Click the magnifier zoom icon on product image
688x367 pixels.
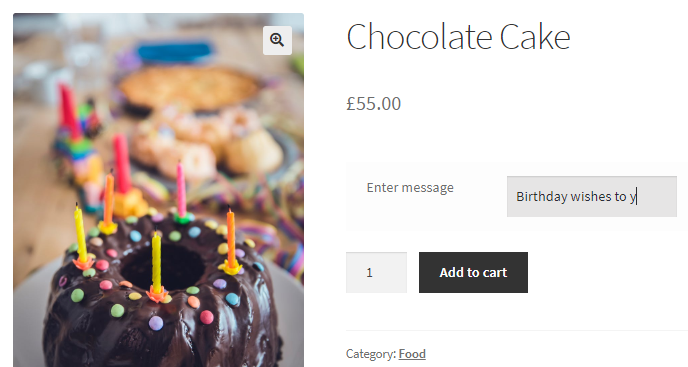(277, 40)
